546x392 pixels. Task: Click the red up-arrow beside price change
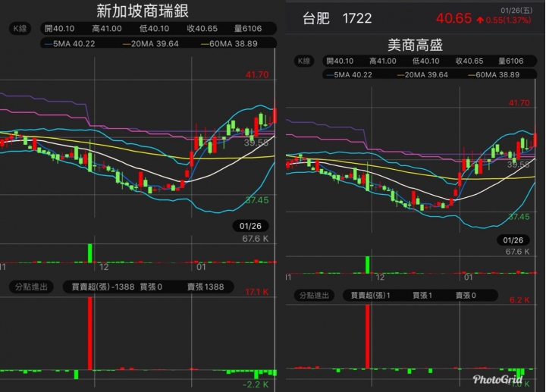[x=480, y=20]
